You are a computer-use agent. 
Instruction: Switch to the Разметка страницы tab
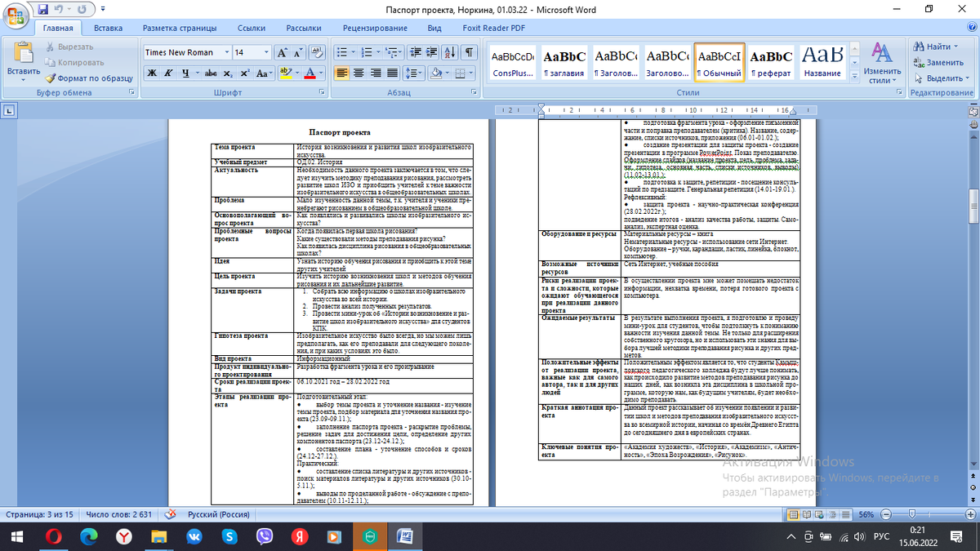(x=179, y=28)
